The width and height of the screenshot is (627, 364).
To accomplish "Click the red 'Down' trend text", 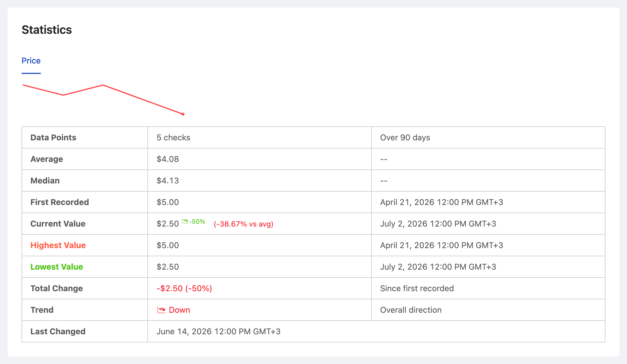I will tap(179, 310).
